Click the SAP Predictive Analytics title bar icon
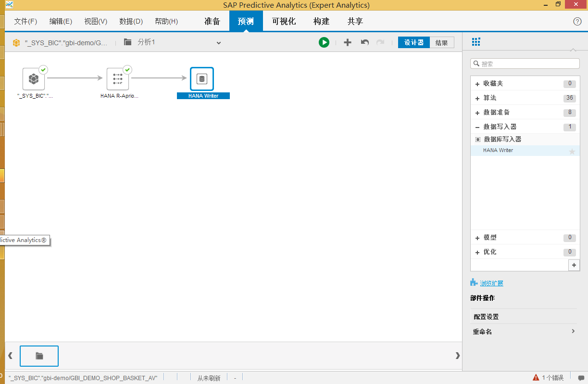Screen dimensions: 588x384 pos(9,5)
